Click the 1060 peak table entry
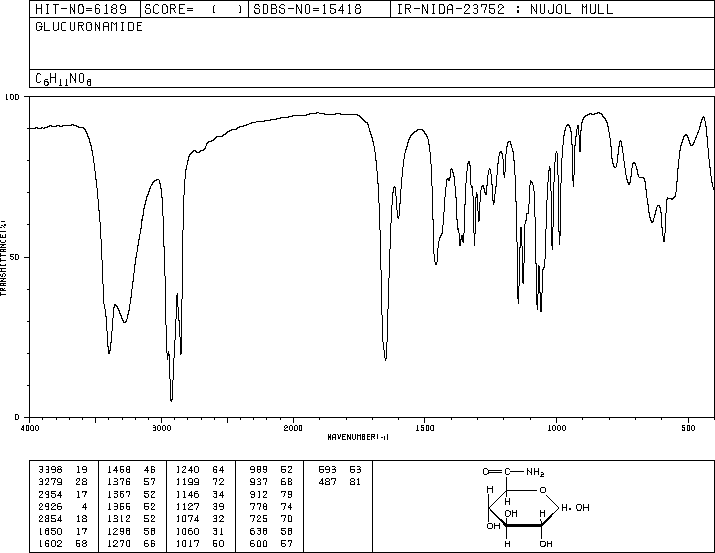715x553 pixels. [x=187, y=532]
